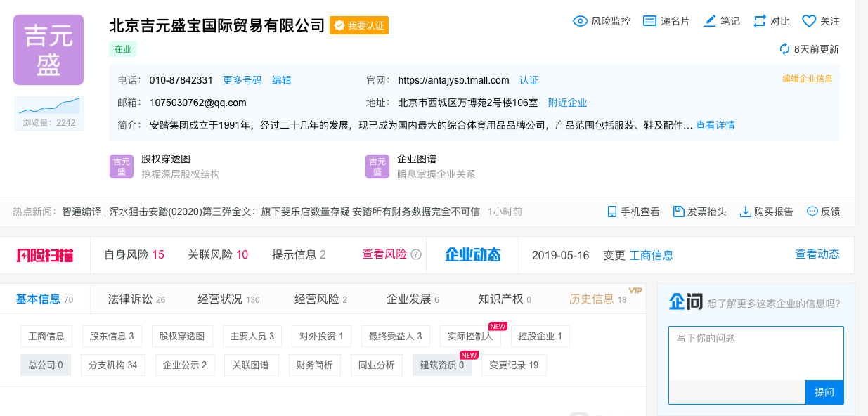Image resolution: width=868 pixels, height=416 pixels.
Task: Switch to the 企业发展 tab
Action: pos(413,299)
